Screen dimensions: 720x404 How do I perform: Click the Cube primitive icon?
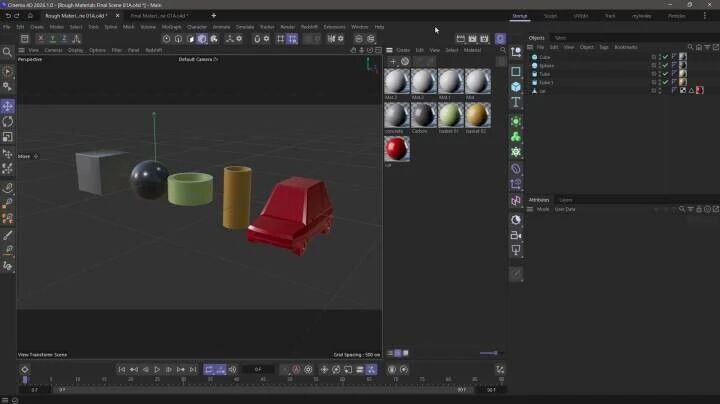[x=516, y=87]
